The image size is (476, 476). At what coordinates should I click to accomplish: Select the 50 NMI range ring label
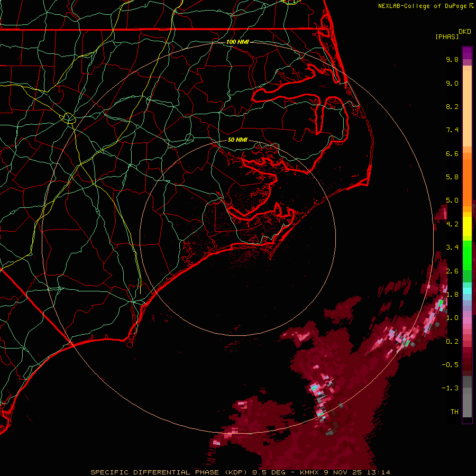(x=237, y=140)
